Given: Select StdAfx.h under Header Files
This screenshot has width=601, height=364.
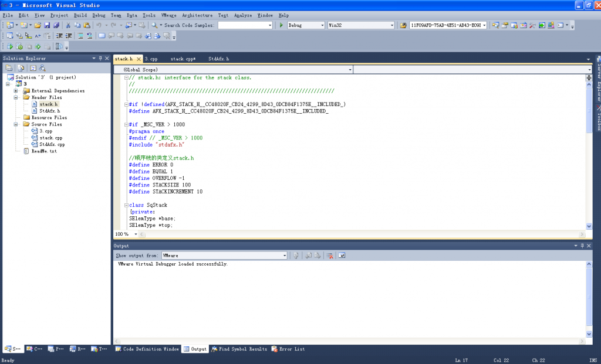Looking at the screenshot, I should coord(49,111).
